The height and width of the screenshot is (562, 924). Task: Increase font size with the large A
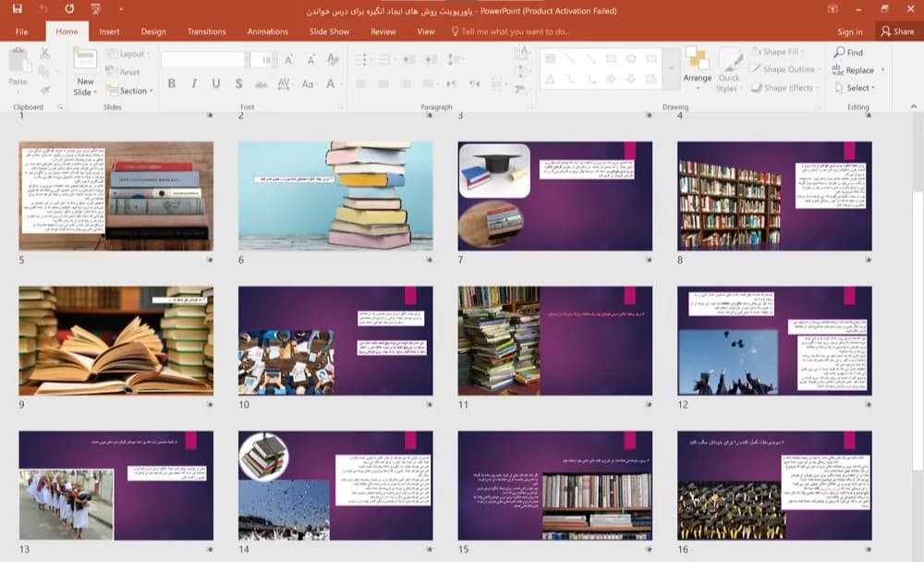288,59
